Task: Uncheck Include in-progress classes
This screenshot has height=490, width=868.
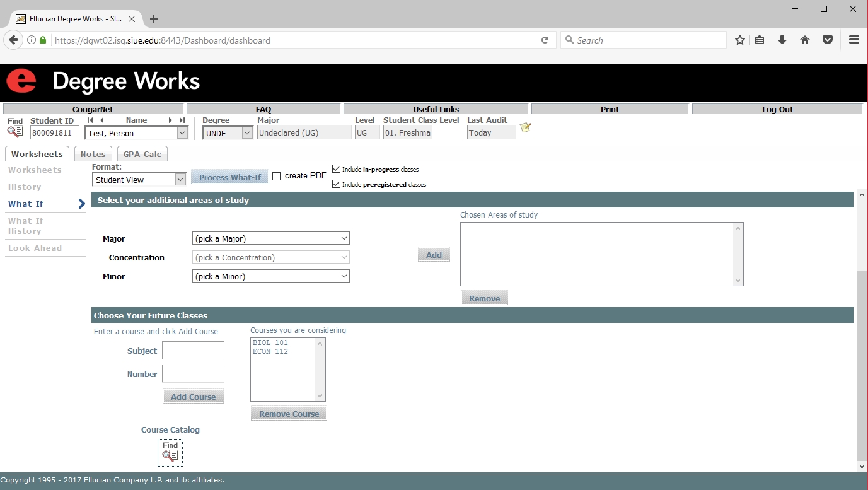Action: pyautogui.click(x=336, y=169)
